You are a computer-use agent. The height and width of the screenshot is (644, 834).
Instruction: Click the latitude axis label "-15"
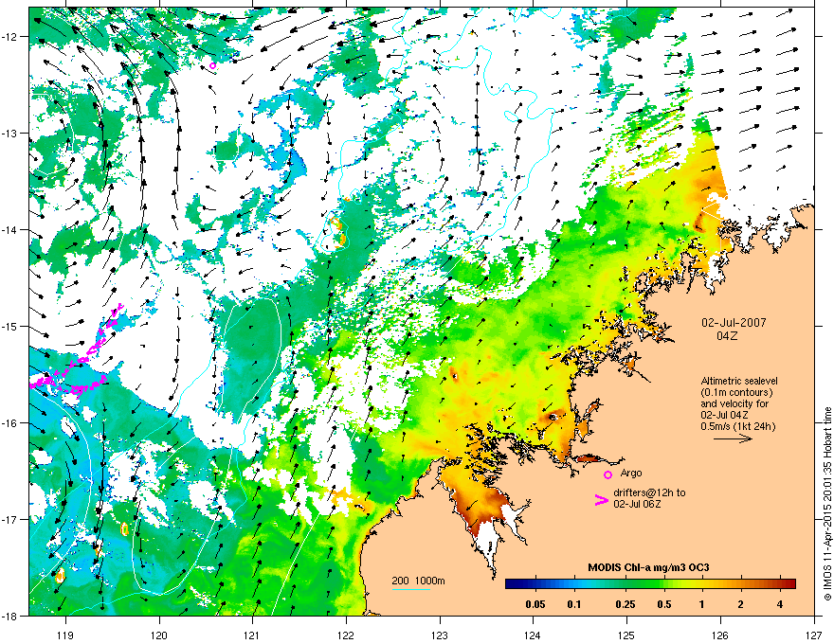[x=10, y=326]
